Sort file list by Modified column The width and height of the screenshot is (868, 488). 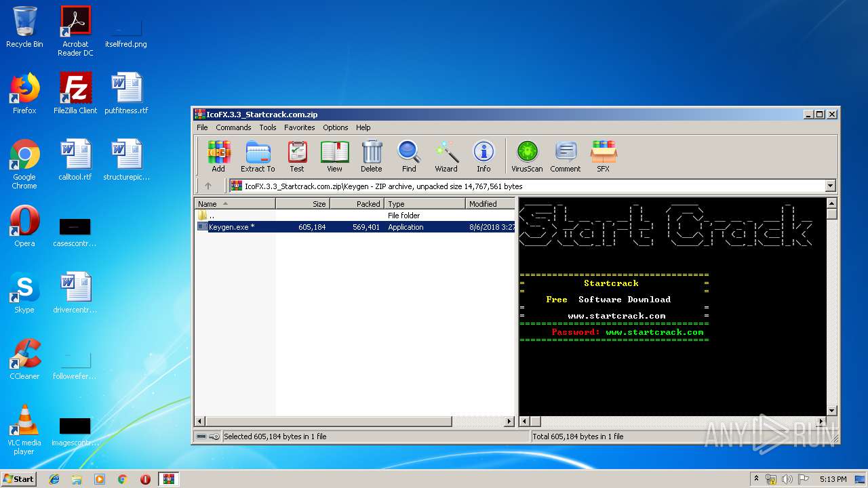490,203
